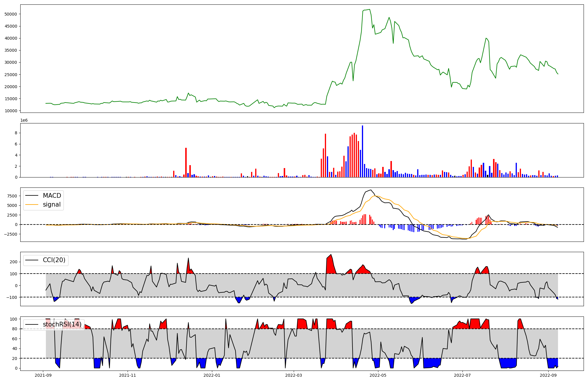The height and width of the screenshot is (382, 588).
Task: Click the 2022-07 x-axis date label
Action: tap(462, 375)
